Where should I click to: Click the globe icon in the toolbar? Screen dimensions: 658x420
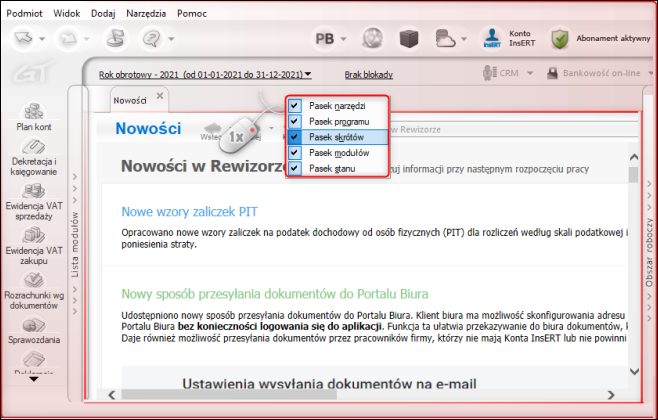click(372, 39)
